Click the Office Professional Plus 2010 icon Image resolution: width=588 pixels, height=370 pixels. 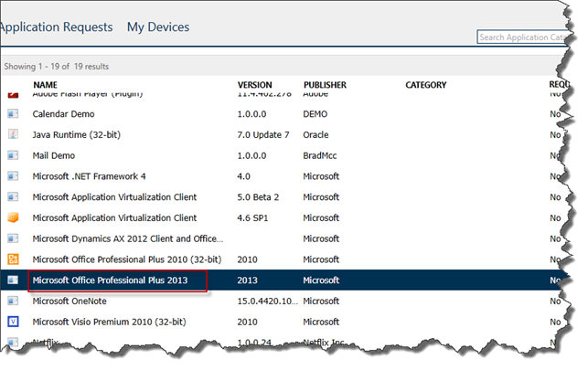pos(13,259)
